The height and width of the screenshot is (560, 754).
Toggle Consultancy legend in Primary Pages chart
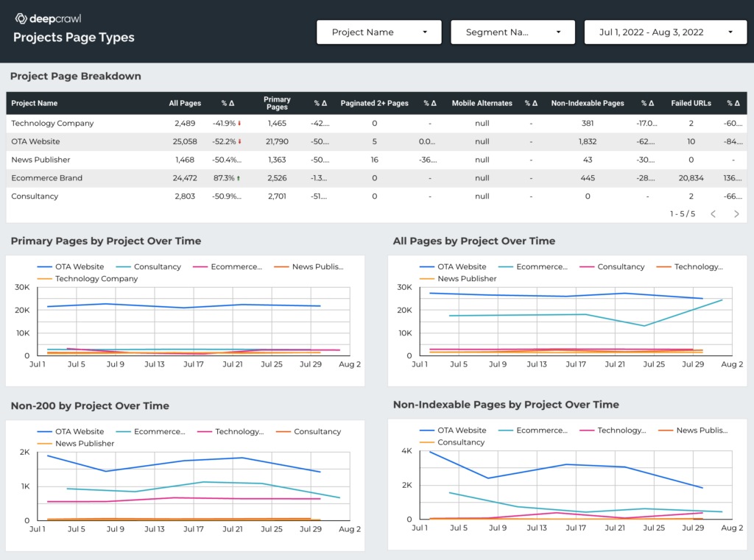148,267
